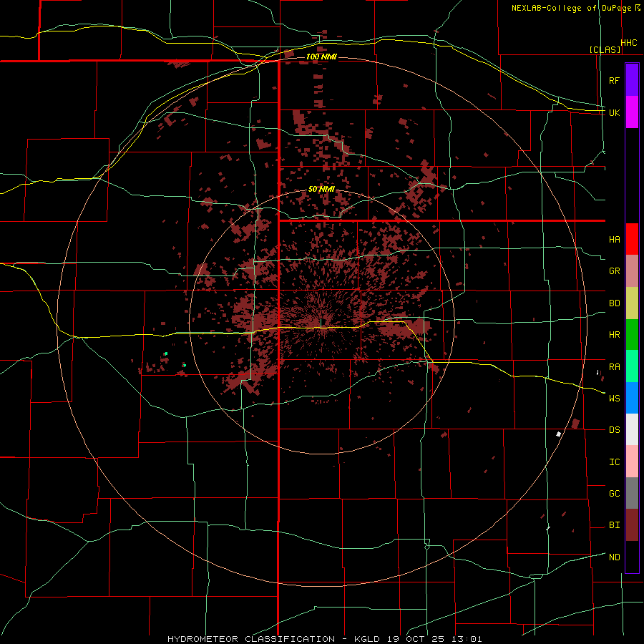Pick the RA mint green legend block

(632, 366)
